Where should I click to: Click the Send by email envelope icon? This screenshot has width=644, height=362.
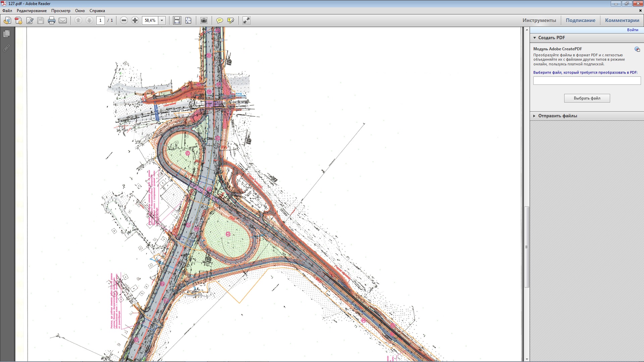click(x=63, y=20)
